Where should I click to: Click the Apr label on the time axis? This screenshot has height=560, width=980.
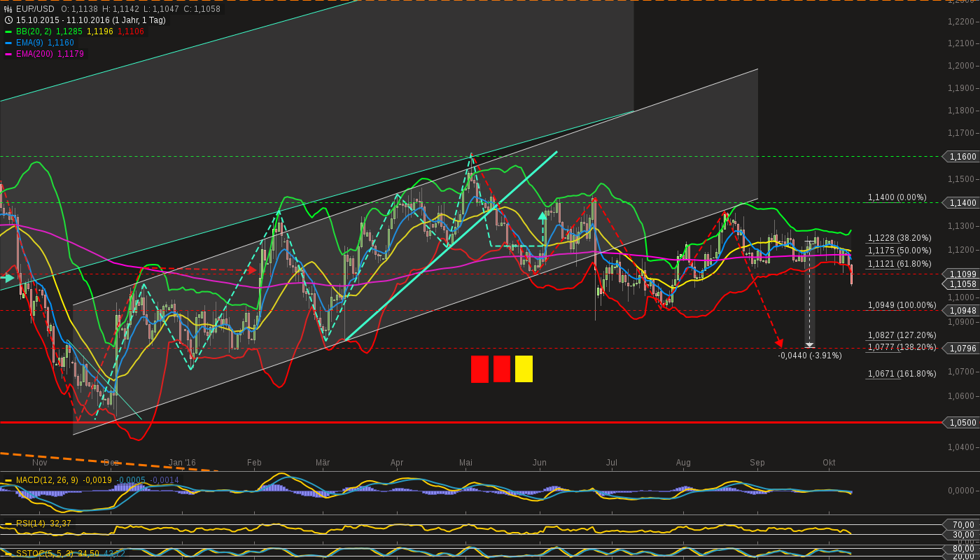click(397, 463)
